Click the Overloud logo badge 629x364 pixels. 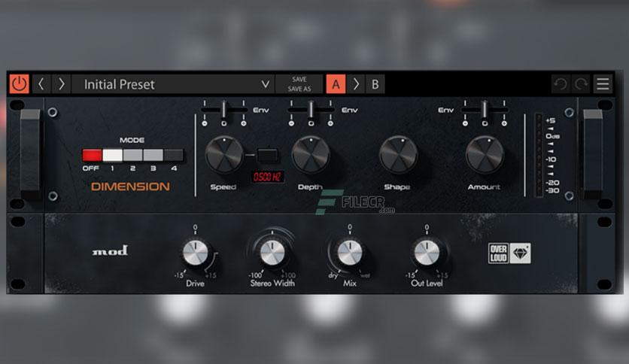point(499,253)
